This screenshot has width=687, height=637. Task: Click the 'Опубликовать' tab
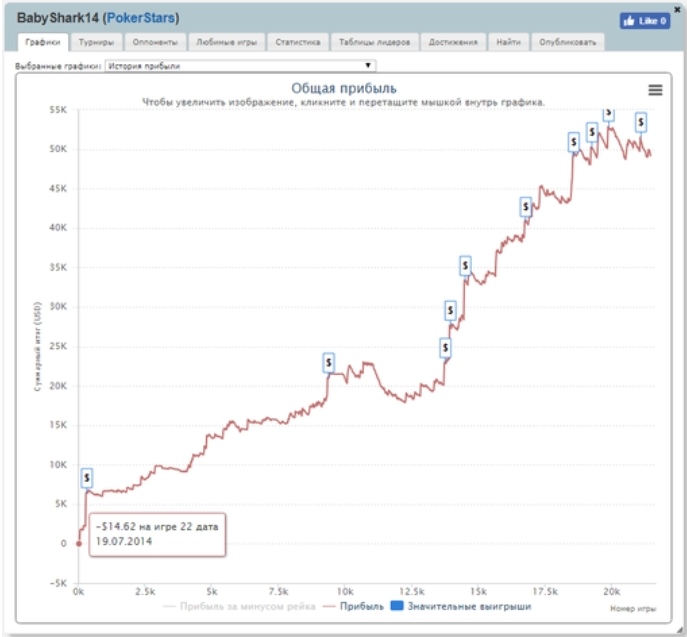[x=567, y=43]
